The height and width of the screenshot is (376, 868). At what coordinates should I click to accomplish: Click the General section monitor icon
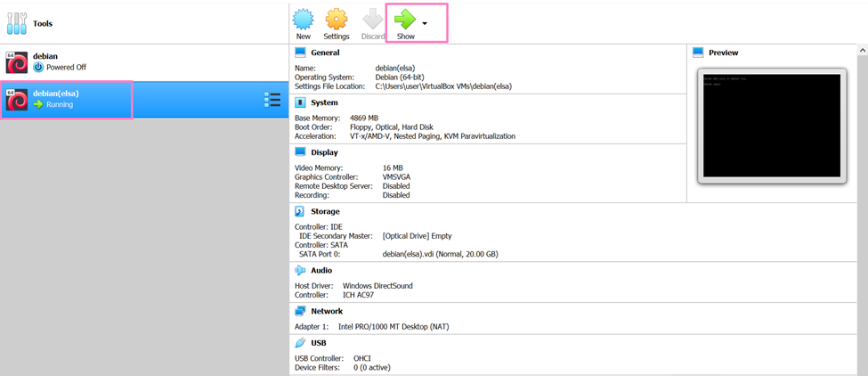pyautogui.click(x=300, y=53)
